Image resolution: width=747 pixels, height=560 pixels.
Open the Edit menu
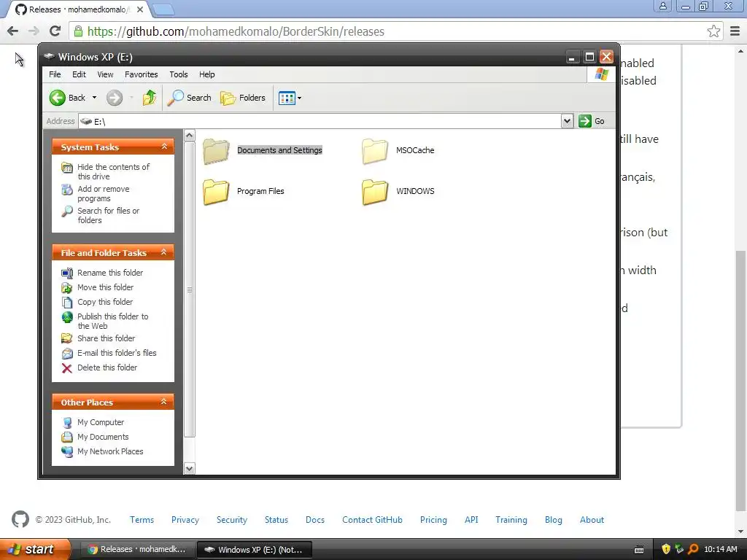point(79,74)
